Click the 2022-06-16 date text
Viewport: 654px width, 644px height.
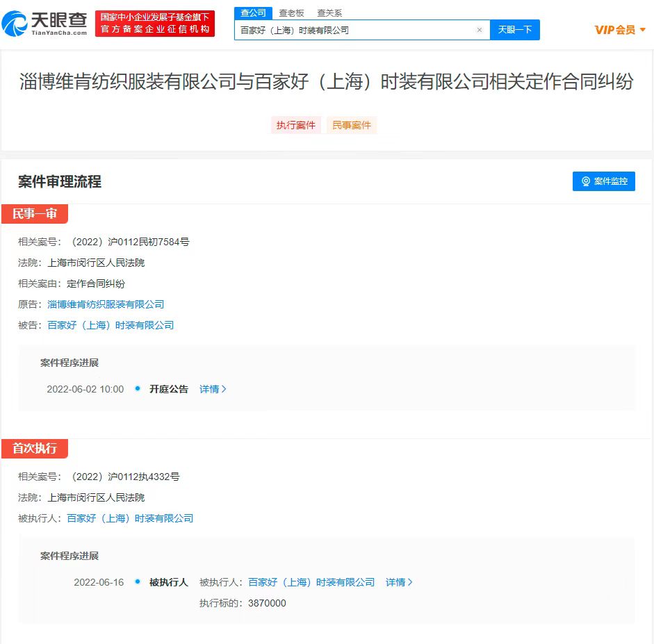[99, 582]
